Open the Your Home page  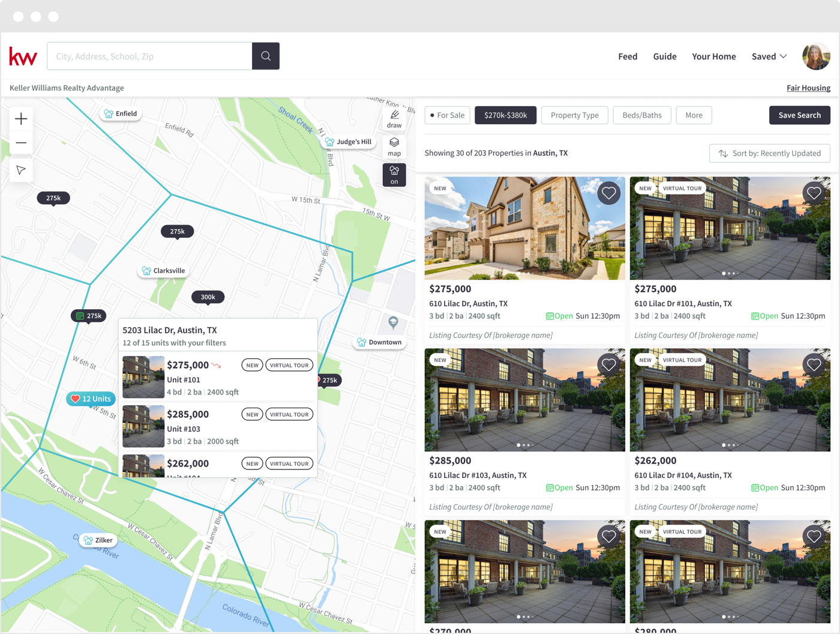[714, 56]
